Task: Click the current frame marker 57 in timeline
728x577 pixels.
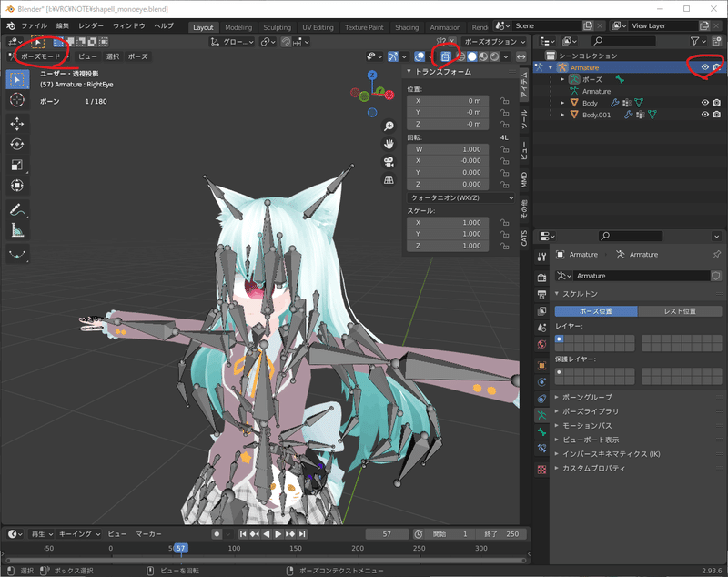Action: tap(180, 548)
